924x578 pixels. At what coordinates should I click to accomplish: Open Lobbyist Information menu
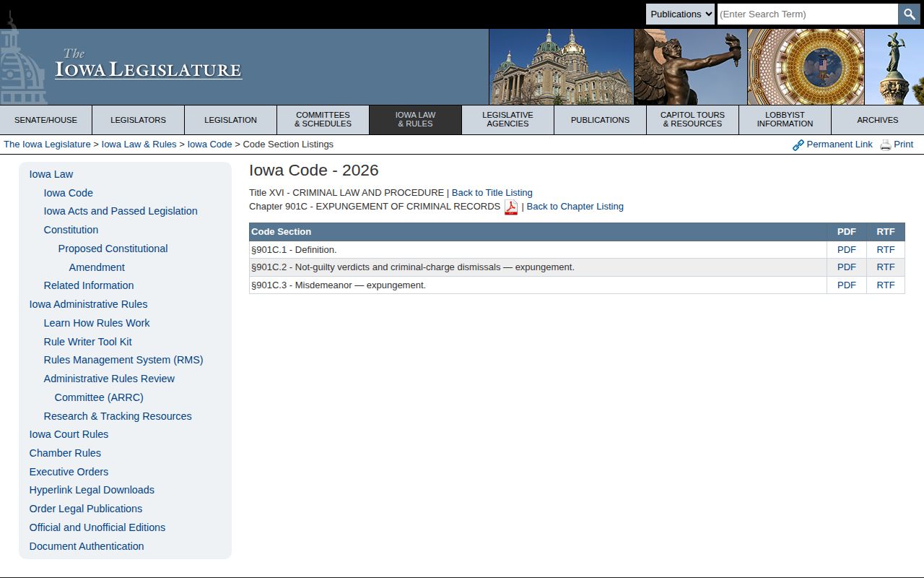pos(785,120)
